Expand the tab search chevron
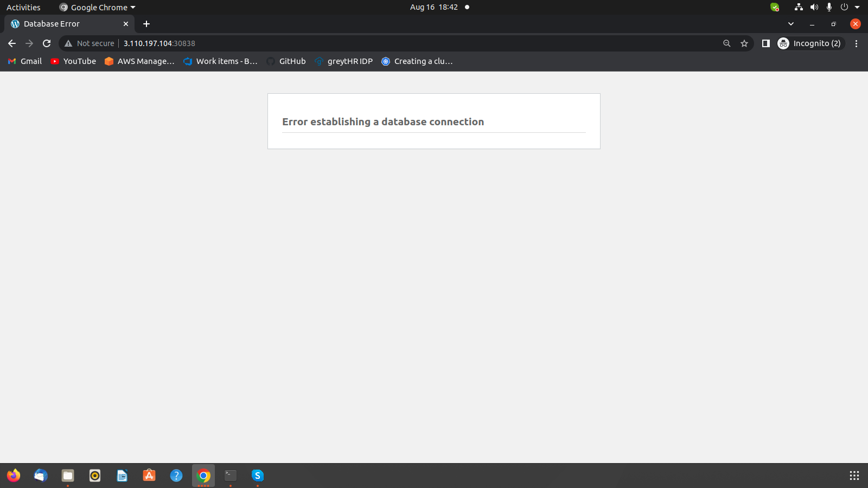The image size is (868, 488). (x=791, y=24)
